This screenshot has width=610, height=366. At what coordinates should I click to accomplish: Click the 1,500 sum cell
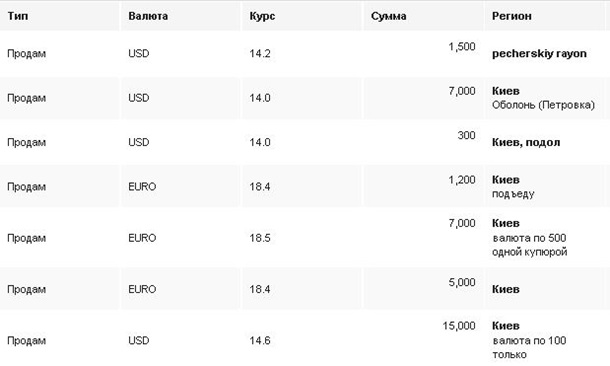(x=462, y=47)
